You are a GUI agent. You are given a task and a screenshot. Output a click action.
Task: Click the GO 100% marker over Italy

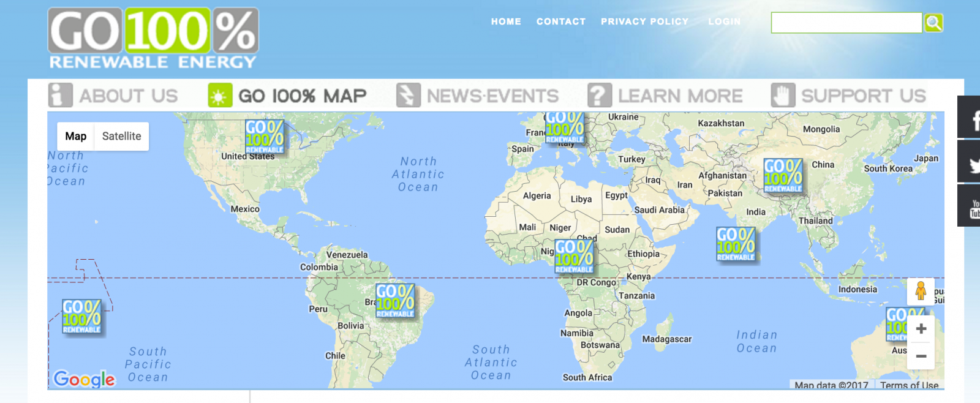(565, 127)
